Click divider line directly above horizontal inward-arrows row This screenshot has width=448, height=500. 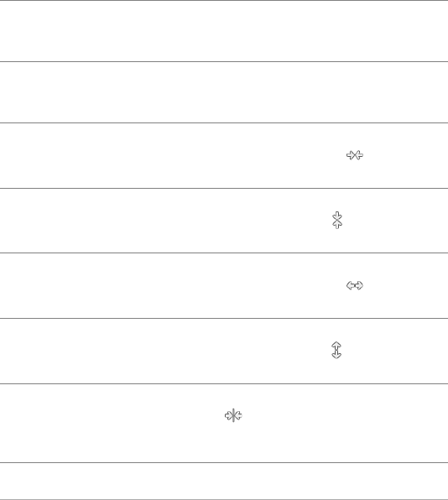pyautogui.click(x=224, y=122)
